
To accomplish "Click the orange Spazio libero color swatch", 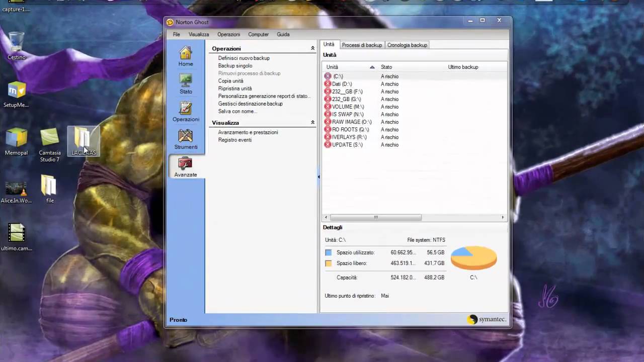I will [329, 263].
